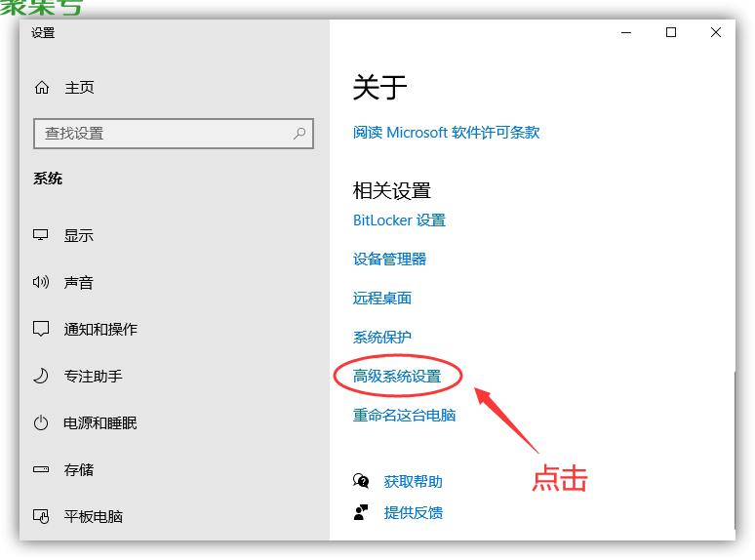Image resolution: width=755 pixels, height=560 pixels.
Task: Click the magnifier search icon
Action: (299, 134)
